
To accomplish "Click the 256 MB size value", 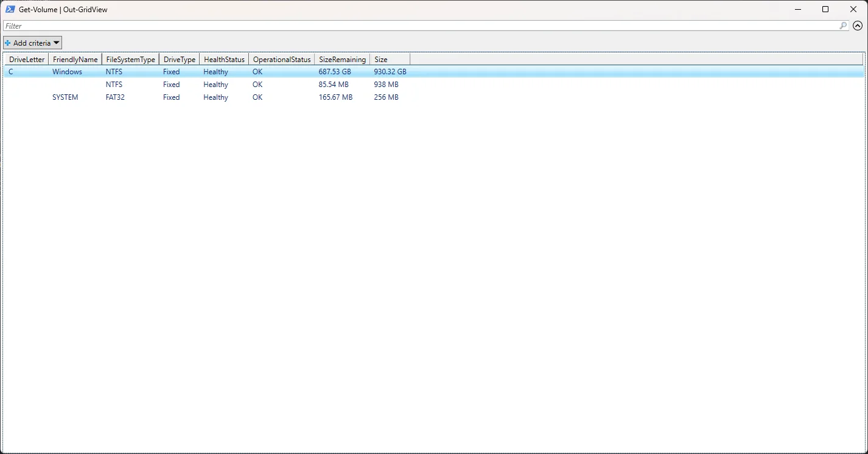I will 386,97.
